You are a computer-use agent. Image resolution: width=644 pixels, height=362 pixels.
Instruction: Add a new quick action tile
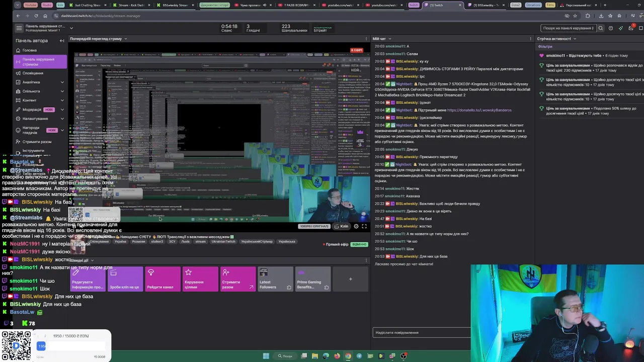click(x=351, y=279)
